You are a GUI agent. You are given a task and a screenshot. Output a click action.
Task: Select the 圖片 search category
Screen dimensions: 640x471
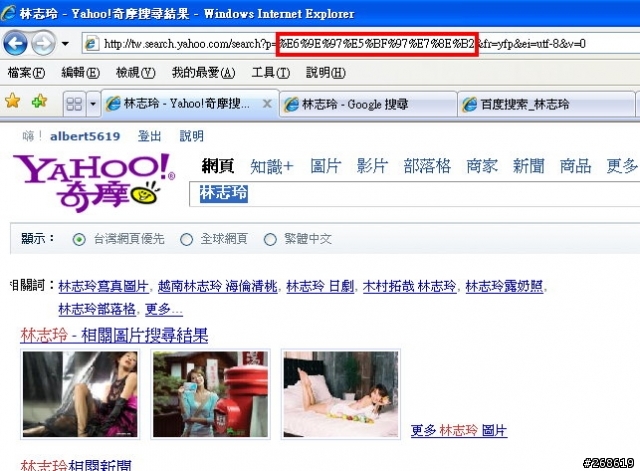325,166
